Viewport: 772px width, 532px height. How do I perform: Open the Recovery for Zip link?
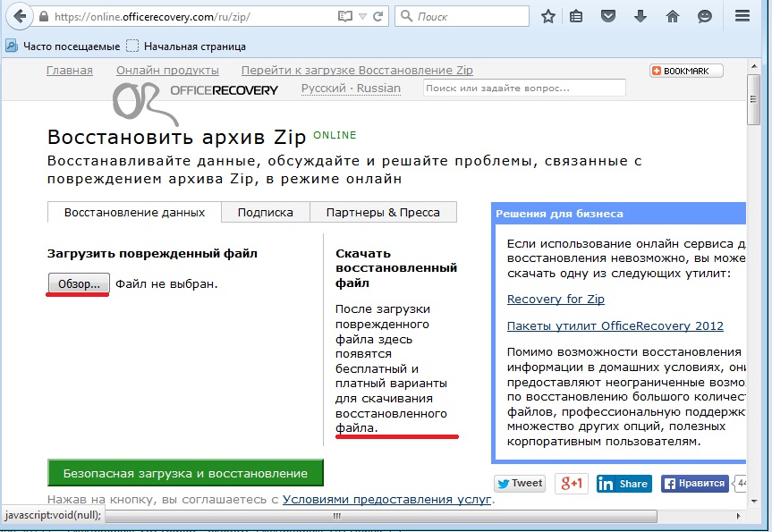556,299
